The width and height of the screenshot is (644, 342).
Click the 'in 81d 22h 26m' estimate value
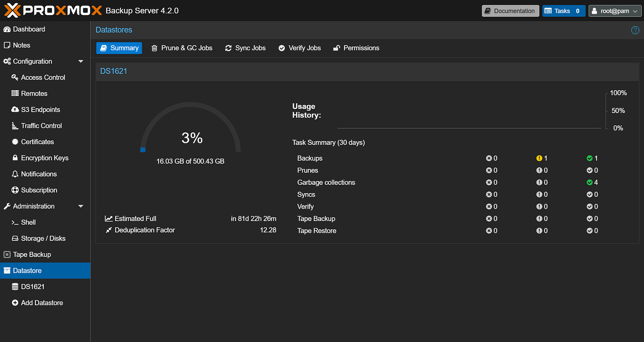coord(253,219)
